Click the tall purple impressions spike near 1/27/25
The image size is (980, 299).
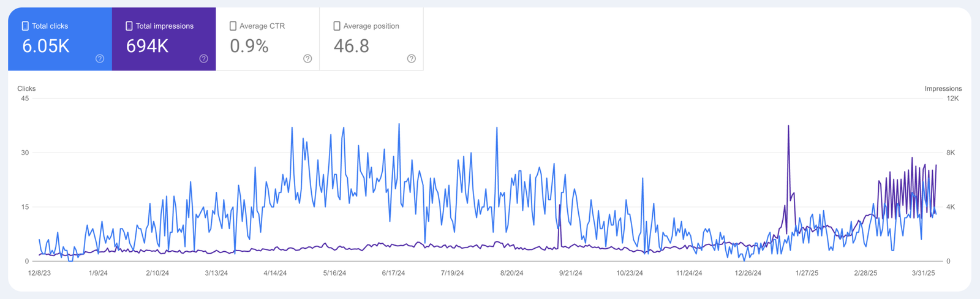(788, 159)
